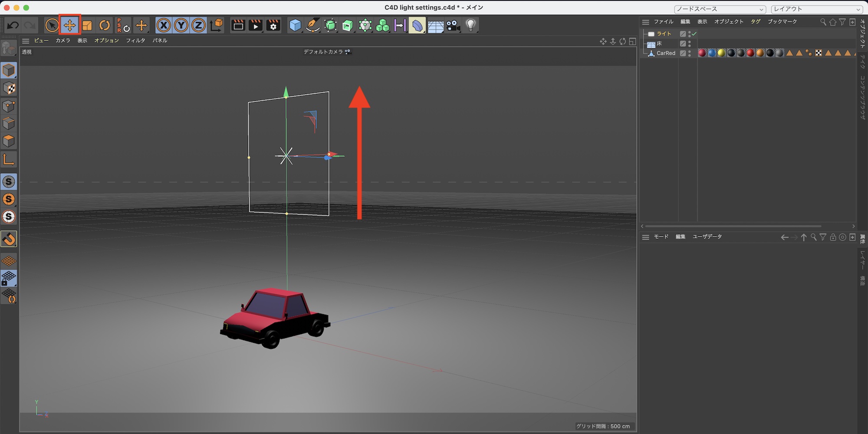Image resolution: width=868 pixels, height=434 pixels.
Task: Open the ノードスペース dropdown
Action: [720, 9]
